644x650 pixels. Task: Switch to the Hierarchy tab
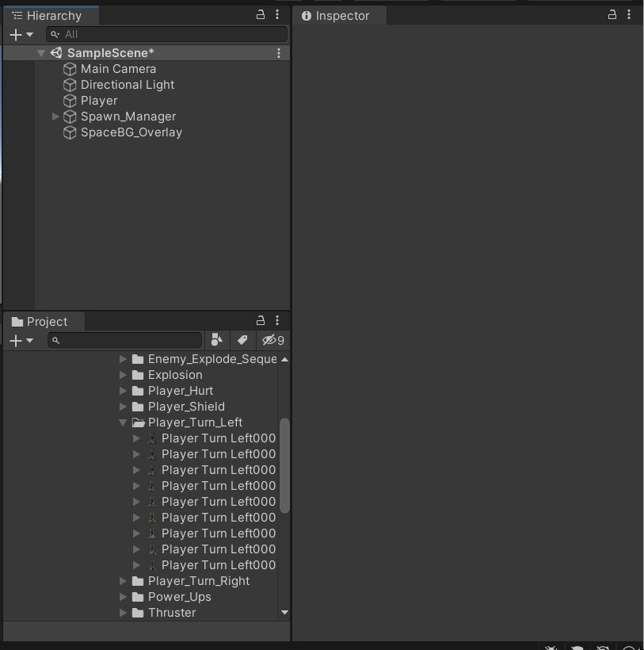pyautogui.click(x=51, y=16)
